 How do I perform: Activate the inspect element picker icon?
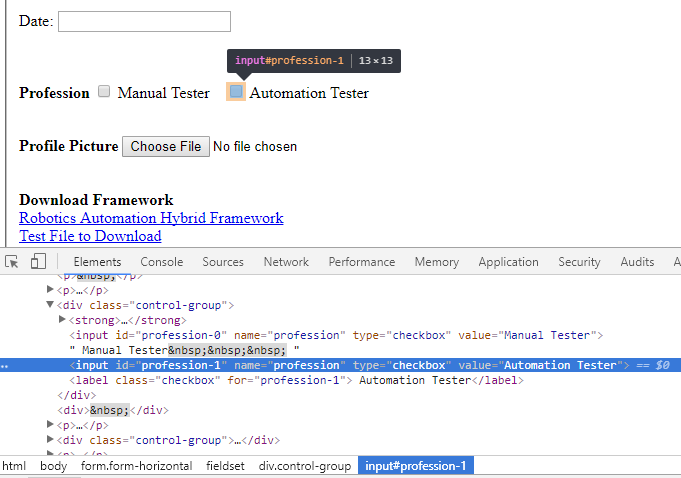(x=12, y=262)
